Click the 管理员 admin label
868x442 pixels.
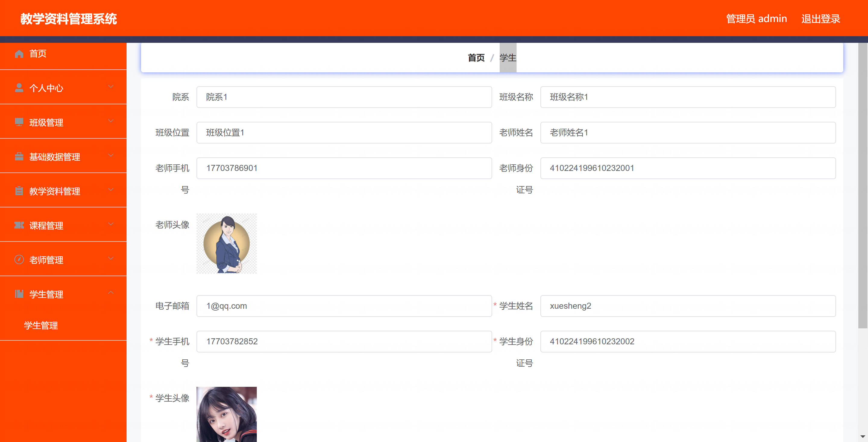pos(756,19)
